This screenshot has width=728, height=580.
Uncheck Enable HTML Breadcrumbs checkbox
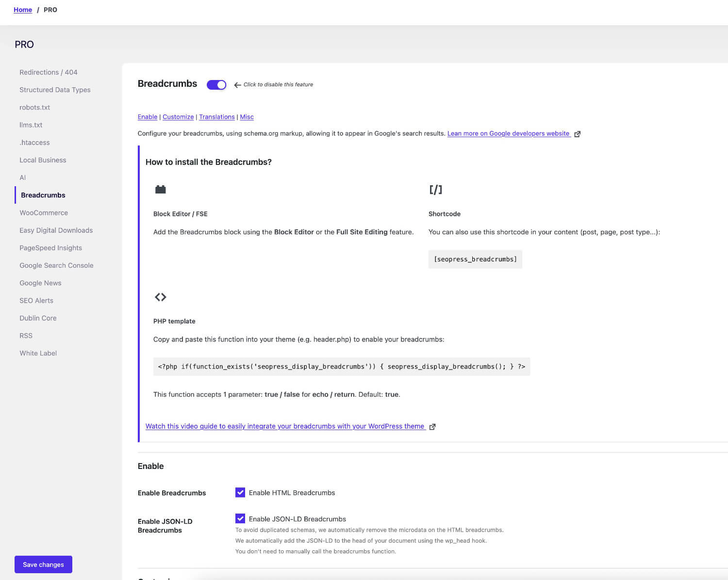(x=240, y=493)
